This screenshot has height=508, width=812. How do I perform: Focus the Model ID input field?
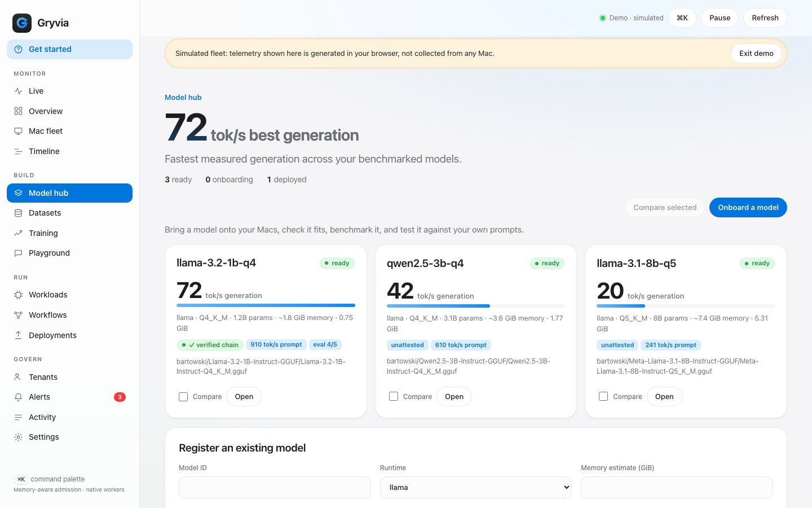[x=275, y=487]
